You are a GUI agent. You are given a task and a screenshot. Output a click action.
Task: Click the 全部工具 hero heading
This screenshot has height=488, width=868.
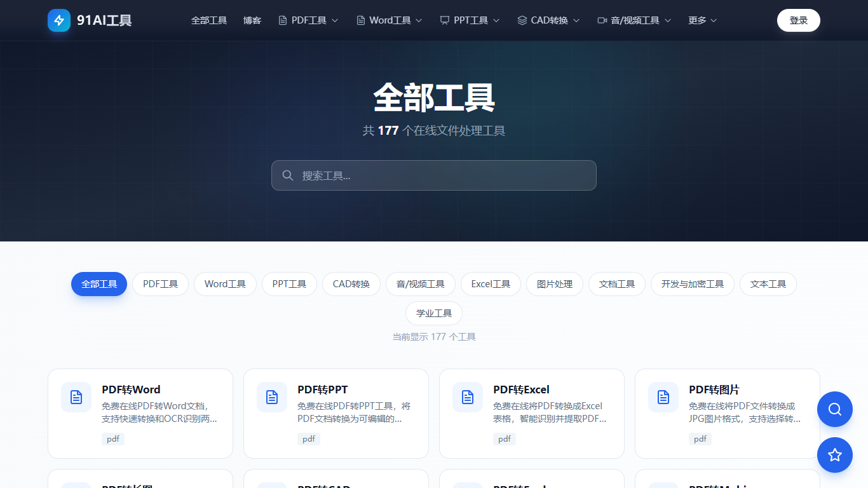(x=434, y=97)
